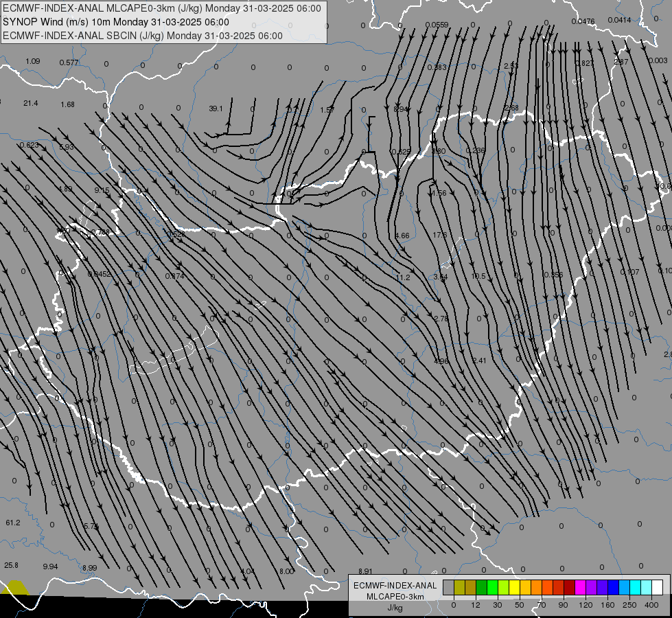Select the bright cyan legend swatch
This screenshot has width=672, height=618.
click(635, 587)
